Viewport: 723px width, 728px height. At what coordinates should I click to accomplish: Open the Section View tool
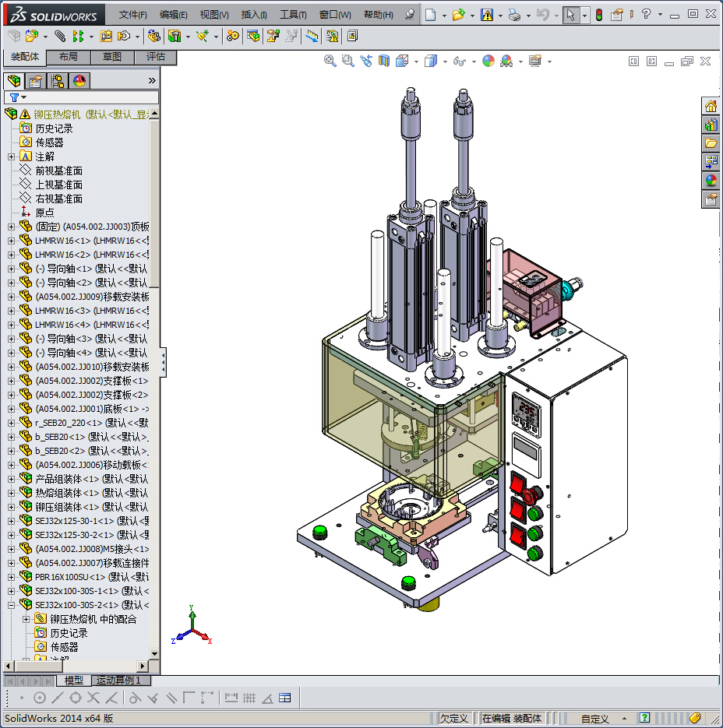tap(383, 62)
